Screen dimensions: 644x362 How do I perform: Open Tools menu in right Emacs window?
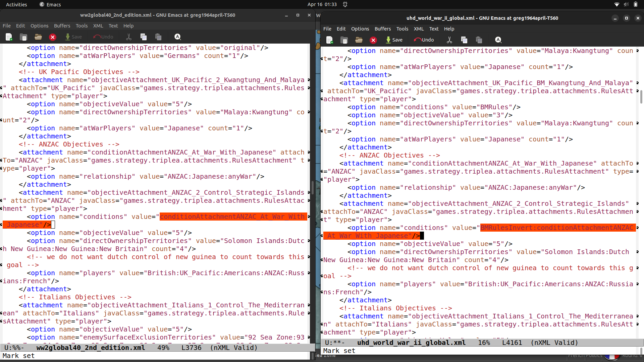[x=402, y=29]
